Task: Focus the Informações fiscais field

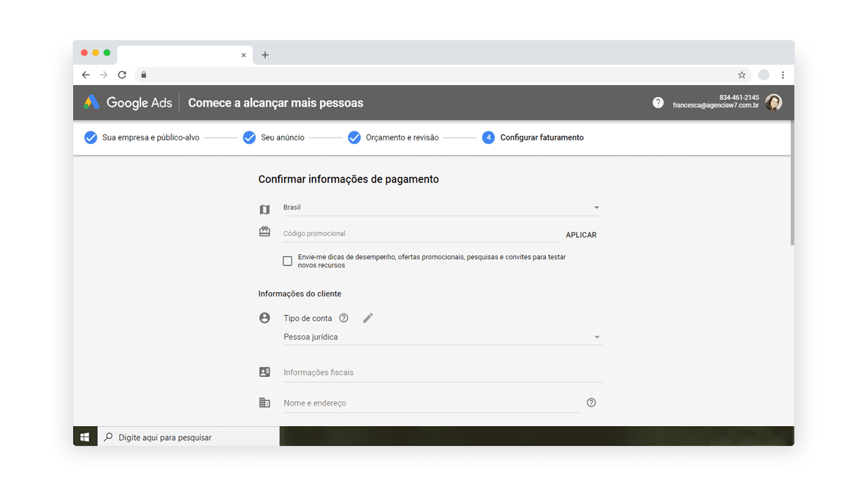Action: pos(443,373)
